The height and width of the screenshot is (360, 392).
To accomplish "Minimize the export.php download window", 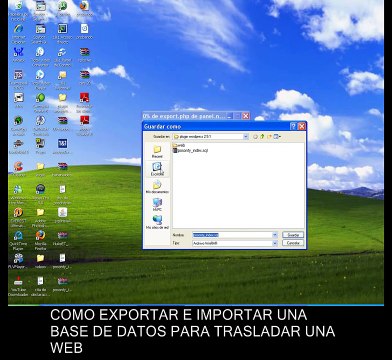I will (x=229, y=116).
